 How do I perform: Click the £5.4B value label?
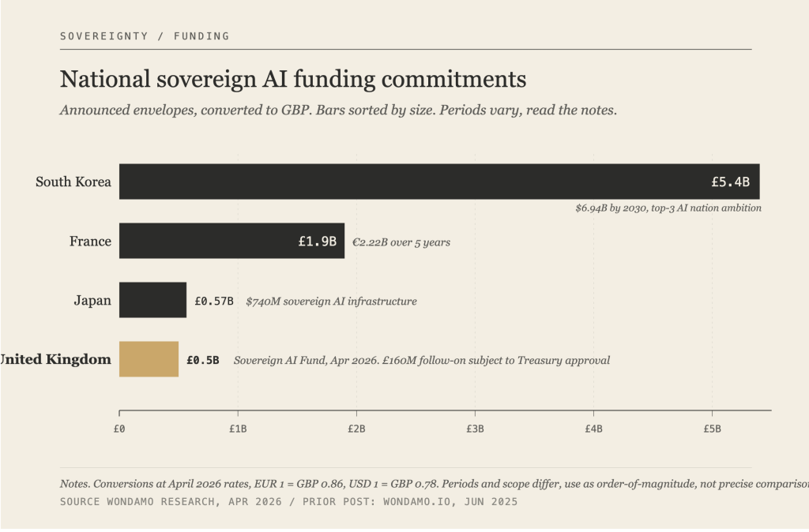coord(731,182)
